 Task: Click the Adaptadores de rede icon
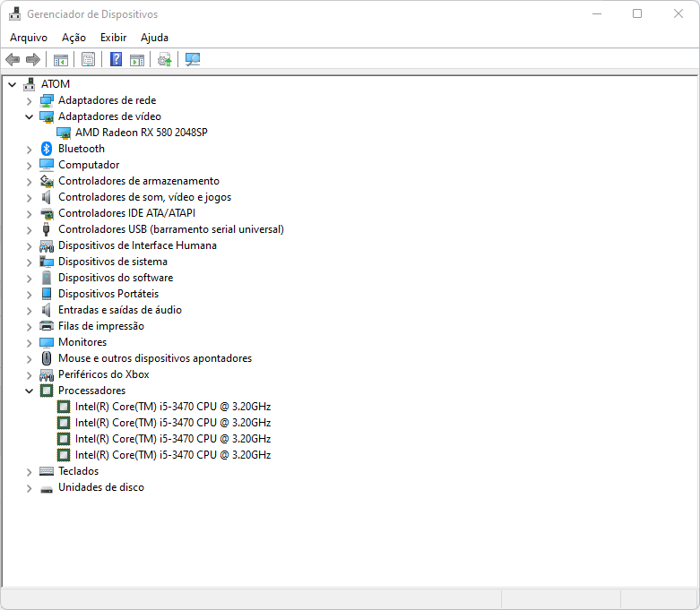(47, 100)
